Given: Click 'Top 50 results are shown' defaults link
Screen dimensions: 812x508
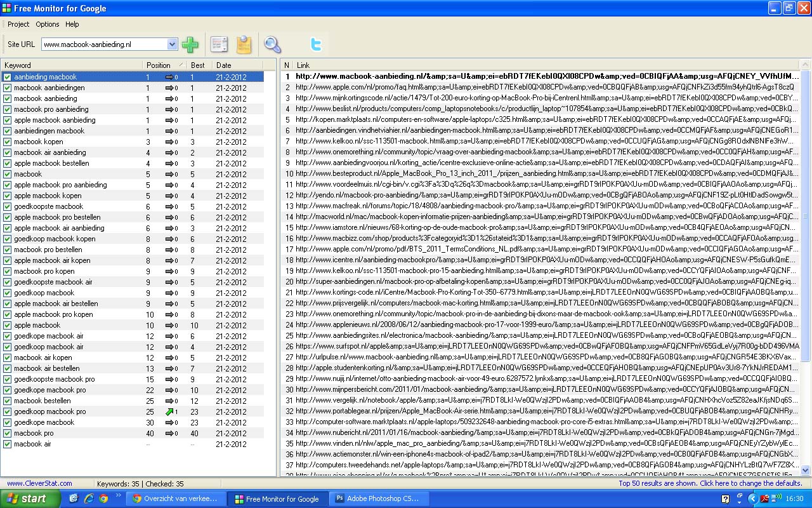Looking at the screenshot, I should coord(710,483).
